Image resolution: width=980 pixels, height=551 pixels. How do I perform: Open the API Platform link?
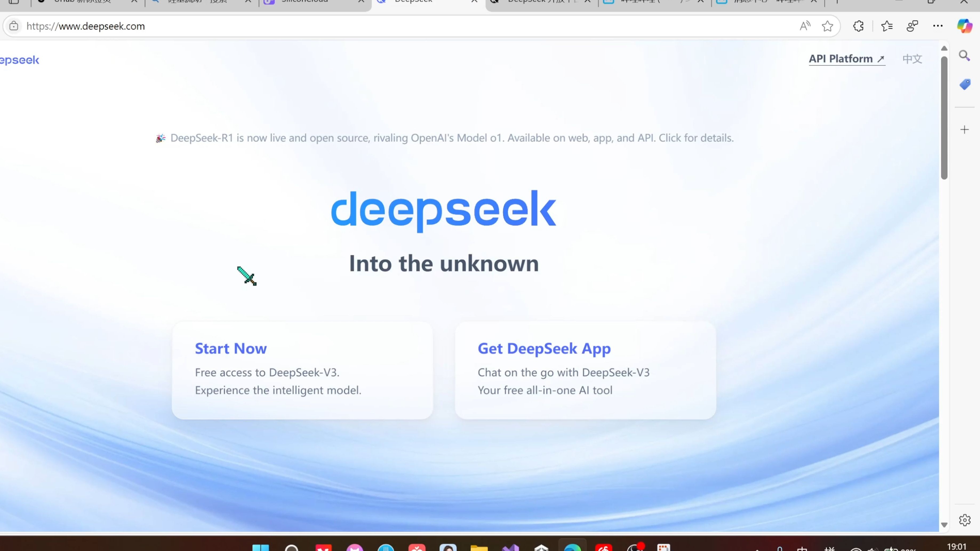(846, 59)
